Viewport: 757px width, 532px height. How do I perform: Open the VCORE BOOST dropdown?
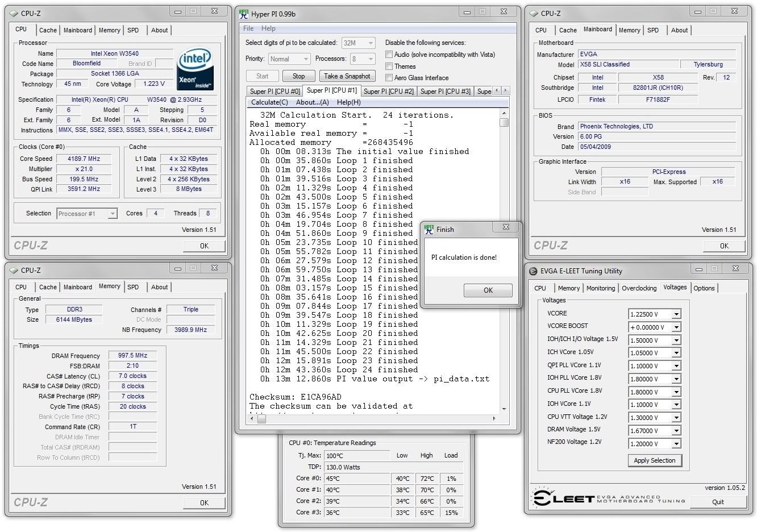[676, 327]
